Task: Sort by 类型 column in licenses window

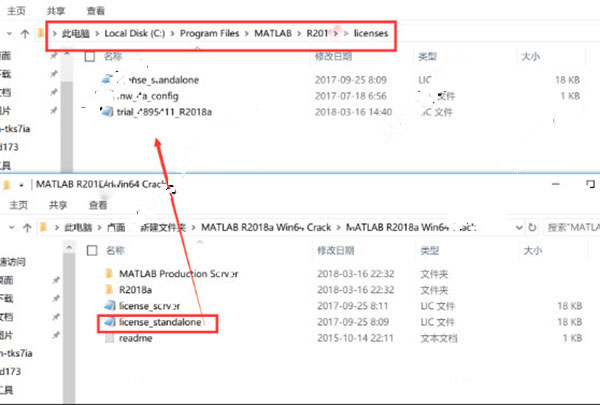Action: coord(427,57)
